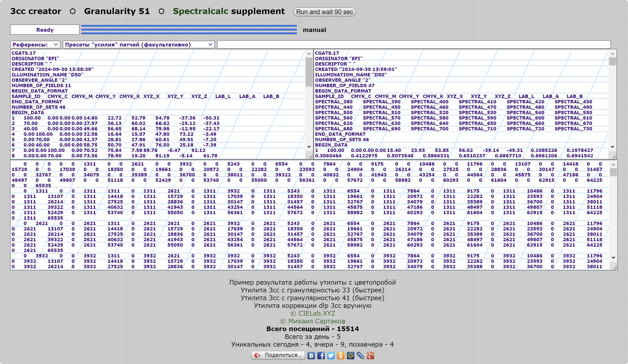Open the Референсы dropdown

pos(35,45)
